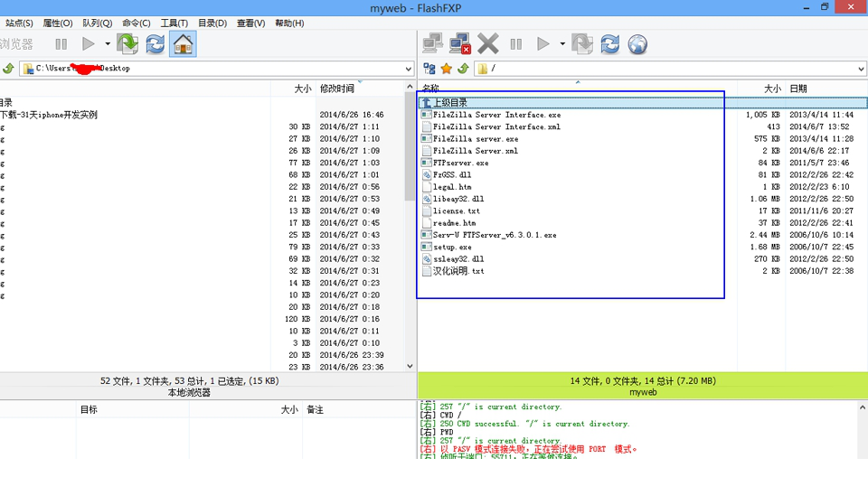The width and height of the screenshot is (868, 477).
Task: Click the disconnect icon with red X
Action: pos(460,43)
